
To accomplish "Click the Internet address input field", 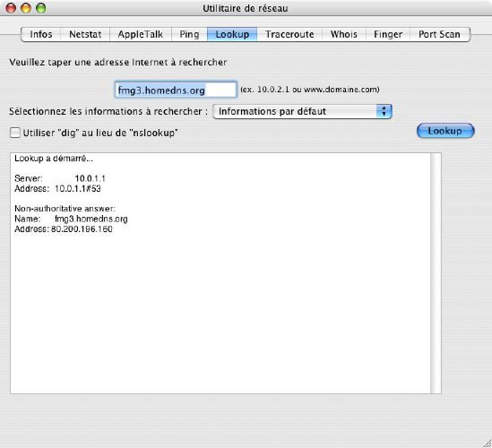I will tap(176, 90).
